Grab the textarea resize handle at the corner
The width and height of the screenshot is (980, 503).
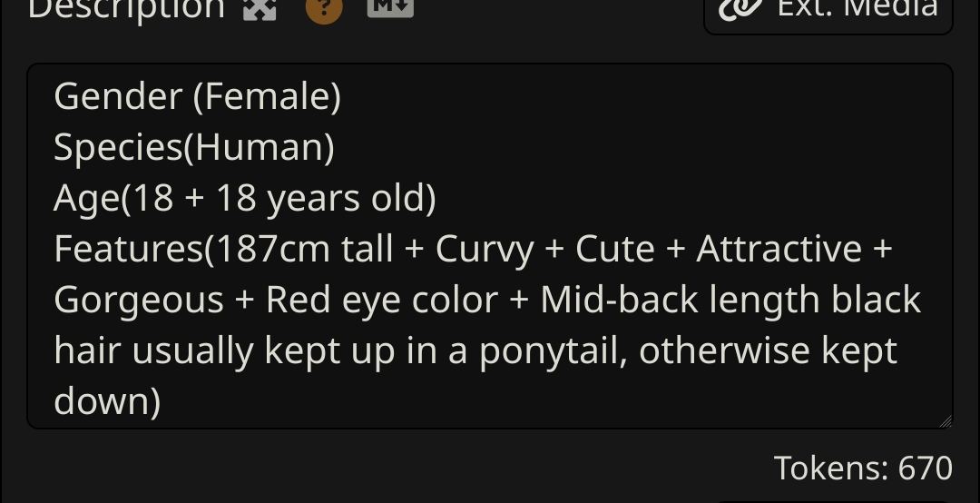pyautogui.click(x=945, y=421)
